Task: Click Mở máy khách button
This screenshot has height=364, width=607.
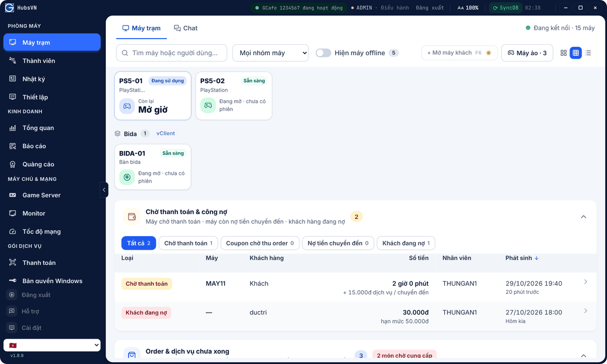Action: pyautogui.click(x=459, y=53)
